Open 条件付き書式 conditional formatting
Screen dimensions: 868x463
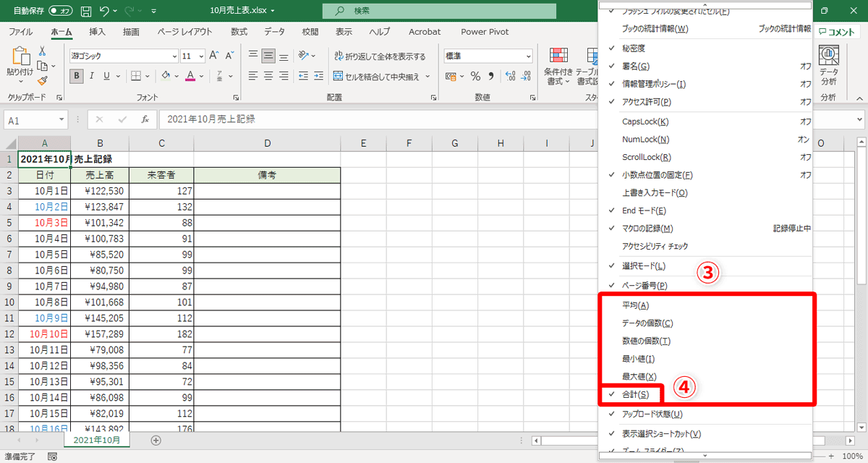(x=558, y=65)
